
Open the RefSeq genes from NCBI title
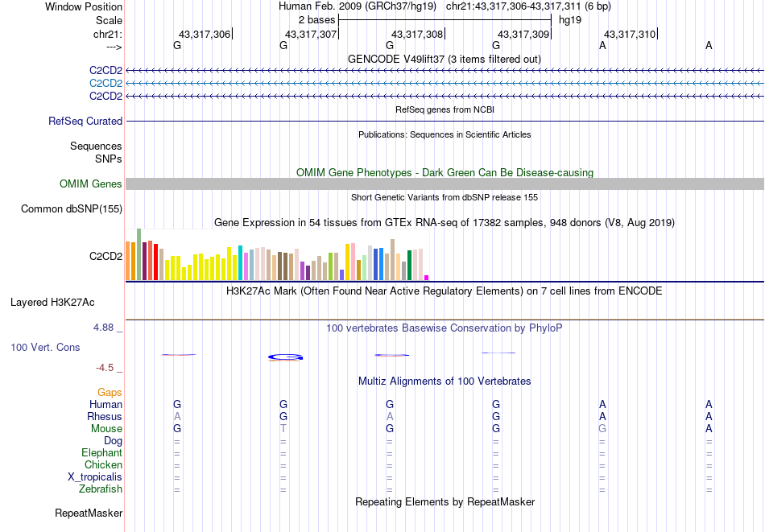click(445, 109)
